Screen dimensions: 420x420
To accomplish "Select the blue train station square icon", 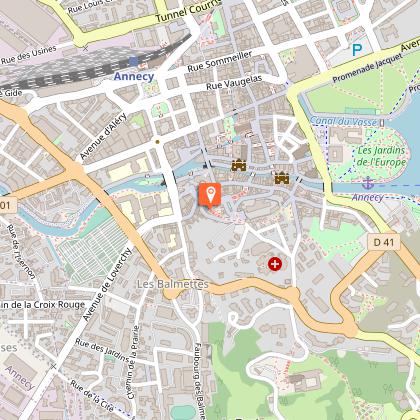I will coord(133,61).
